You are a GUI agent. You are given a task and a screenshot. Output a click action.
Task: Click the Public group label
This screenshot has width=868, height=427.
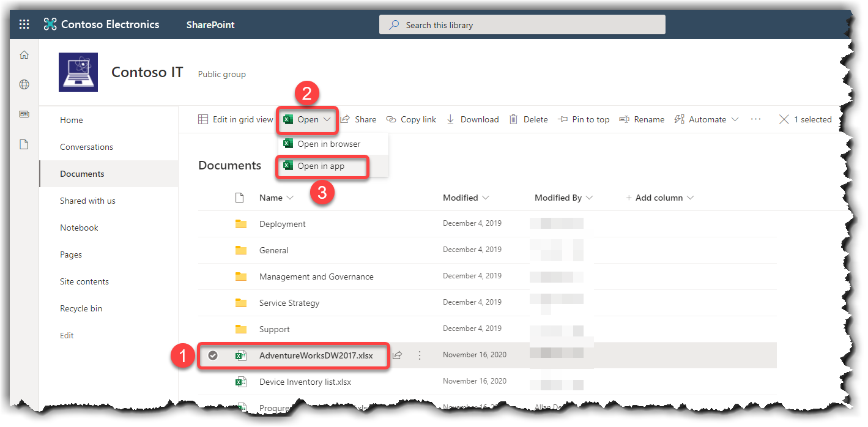222,74
